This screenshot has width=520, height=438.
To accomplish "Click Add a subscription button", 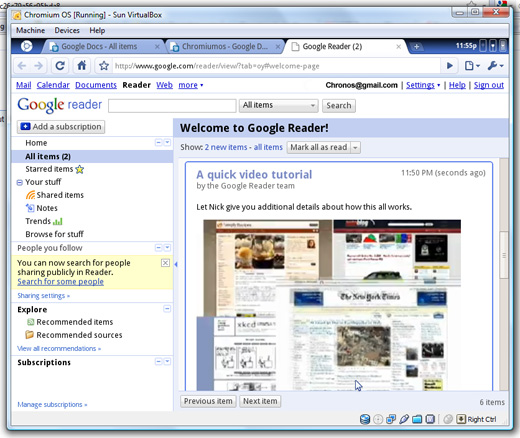I will (x=61, y=127).
